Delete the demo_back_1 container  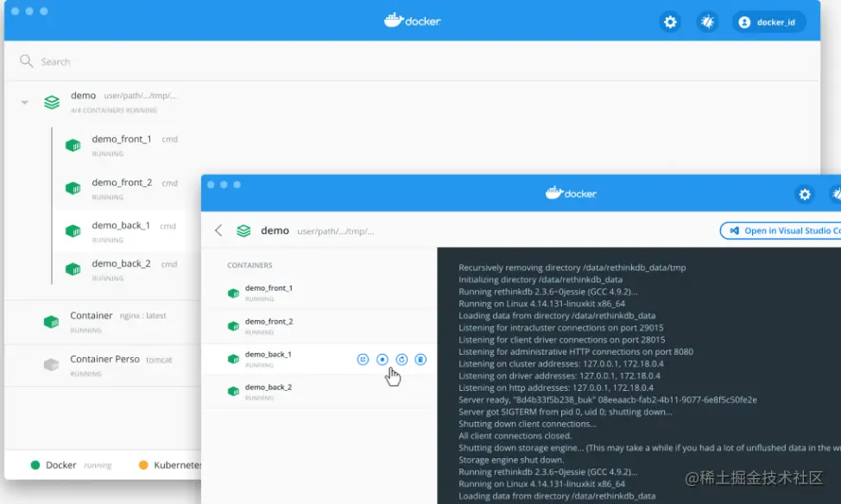coord(420,359)
